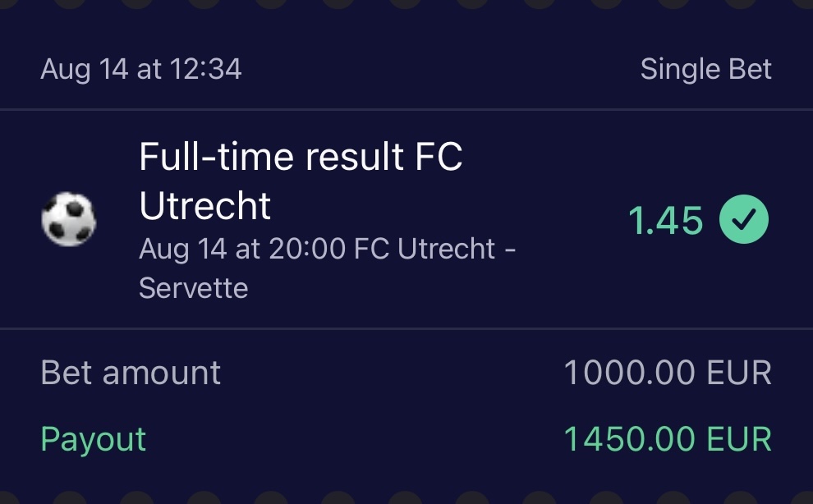Select the 1.45 odds value
This screenshot has width=813, height=504.
pyautogui.click(x=665, y=221)
